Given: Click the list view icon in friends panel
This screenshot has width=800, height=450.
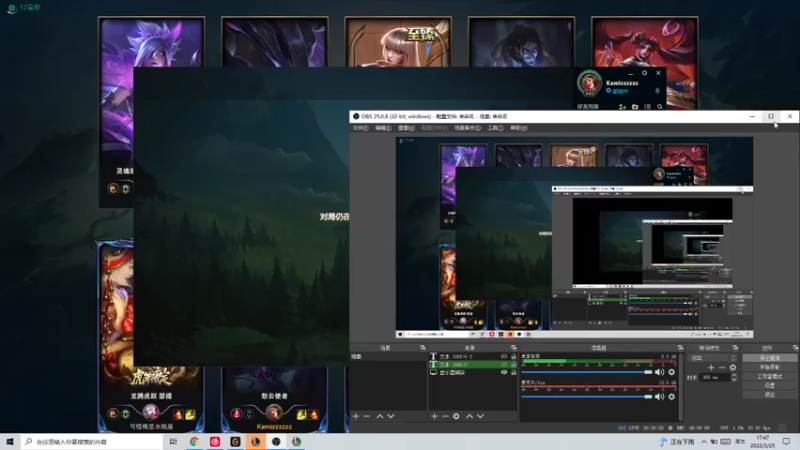Looking at the screenshot, I should 647,107.
